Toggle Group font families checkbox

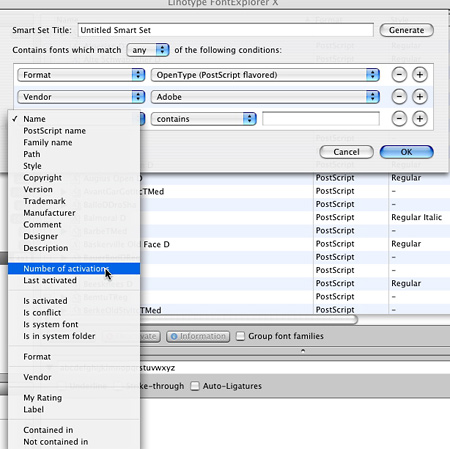point(240,336)
